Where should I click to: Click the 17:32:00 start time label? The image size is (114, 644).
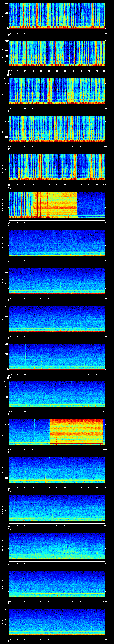[x=9, y=147]
